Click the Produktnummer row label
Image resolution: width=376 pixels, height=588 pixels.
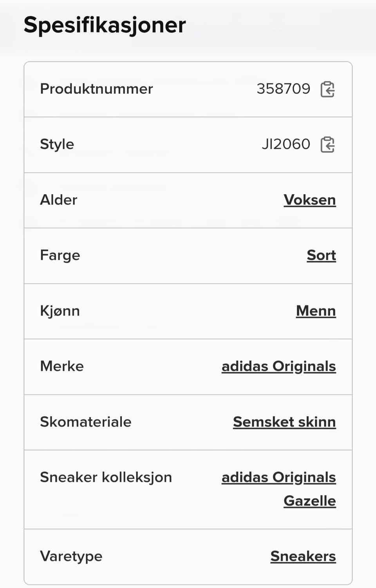pos(96,89)
